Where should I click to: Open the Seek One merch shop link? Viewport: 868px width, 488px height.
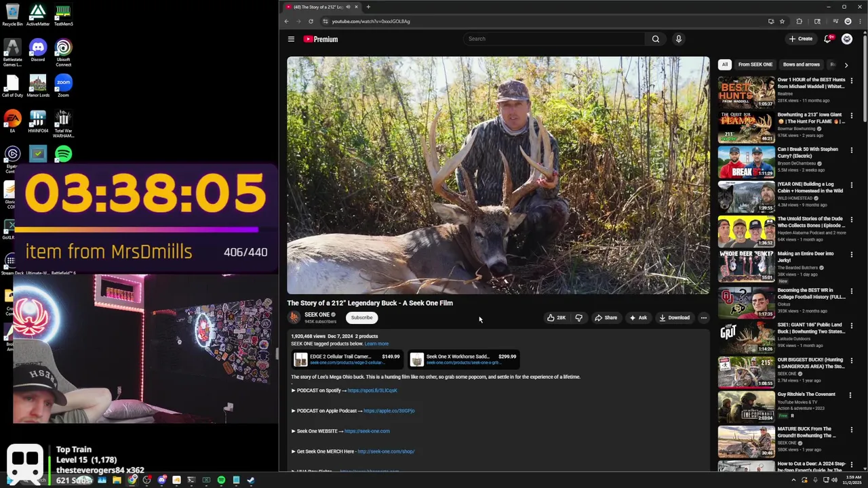point(386,451)
